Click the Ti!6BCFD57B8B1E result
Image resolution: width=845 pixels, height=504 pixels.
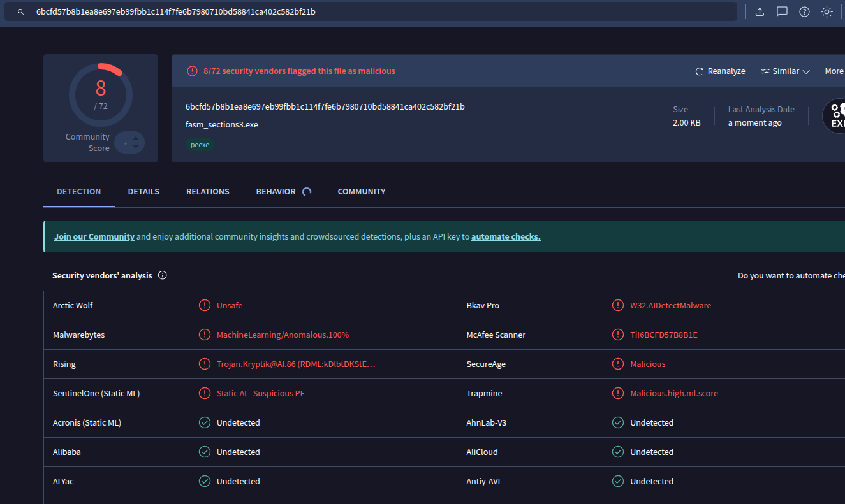coord(664,335)
